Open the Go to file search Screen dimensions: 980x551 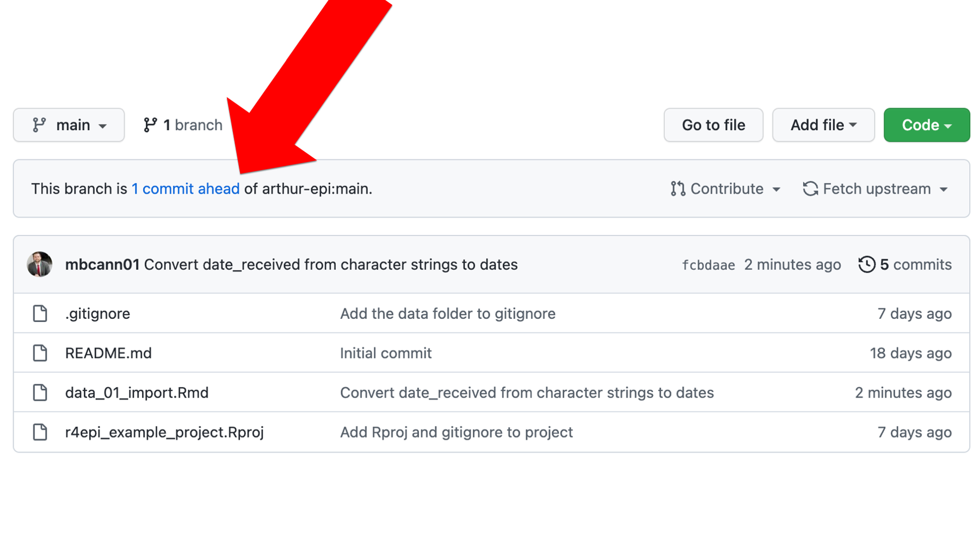[713, 125]
